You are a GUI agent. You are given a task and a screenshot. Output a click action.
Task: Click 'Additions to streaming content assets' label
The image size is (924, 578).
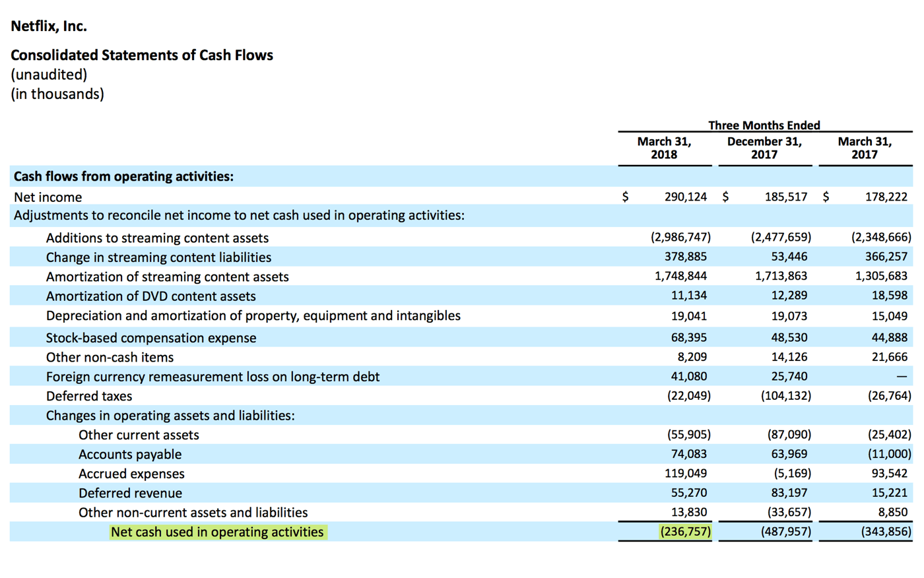(x=157, y=238)
